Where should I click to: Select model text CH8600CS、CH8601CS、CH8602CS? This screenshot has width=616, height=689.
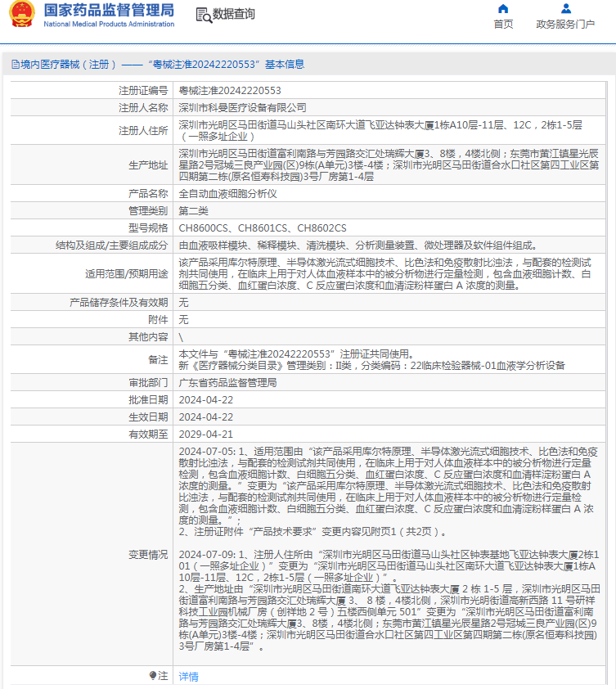[263, 228]
